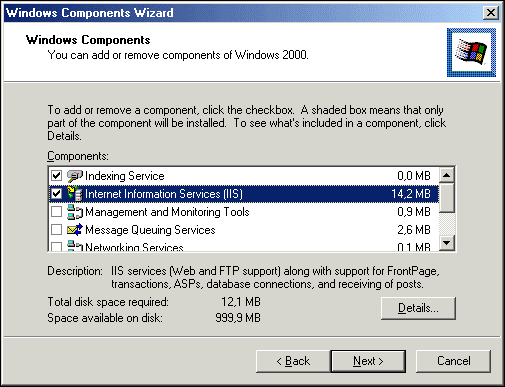Image resolution: width=505 pixels, height=387 pixels.
Task: Click the Message Queuing Services envelope icon
Action: point(75,230)
